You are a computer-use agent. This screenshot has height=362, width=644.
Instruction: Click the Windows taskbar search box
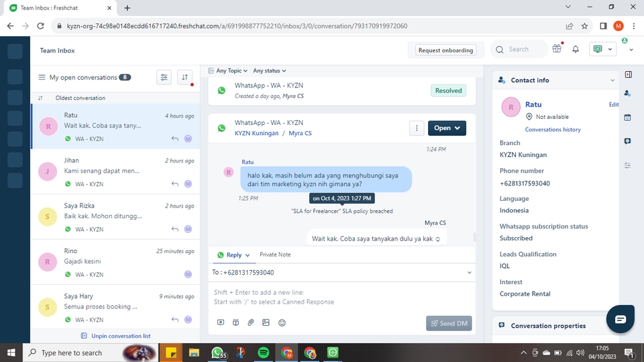[91, 353]
